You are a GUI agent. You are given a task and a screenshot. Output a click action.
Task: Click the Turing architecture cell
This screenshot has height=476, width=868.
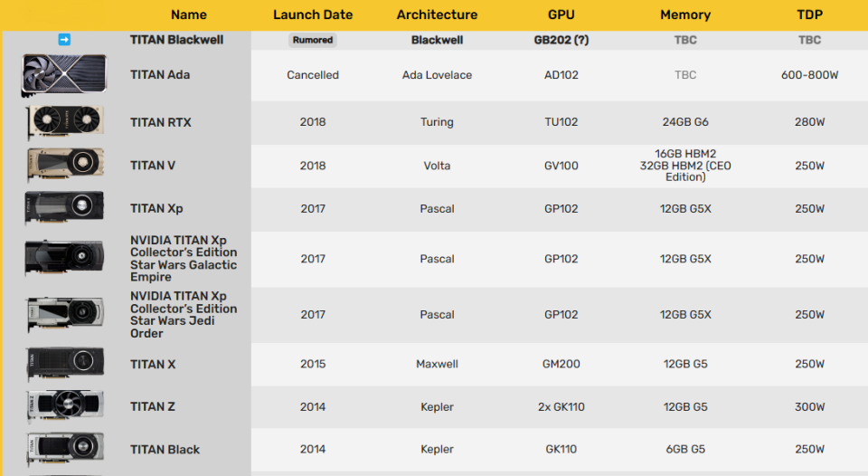point(437,122)
